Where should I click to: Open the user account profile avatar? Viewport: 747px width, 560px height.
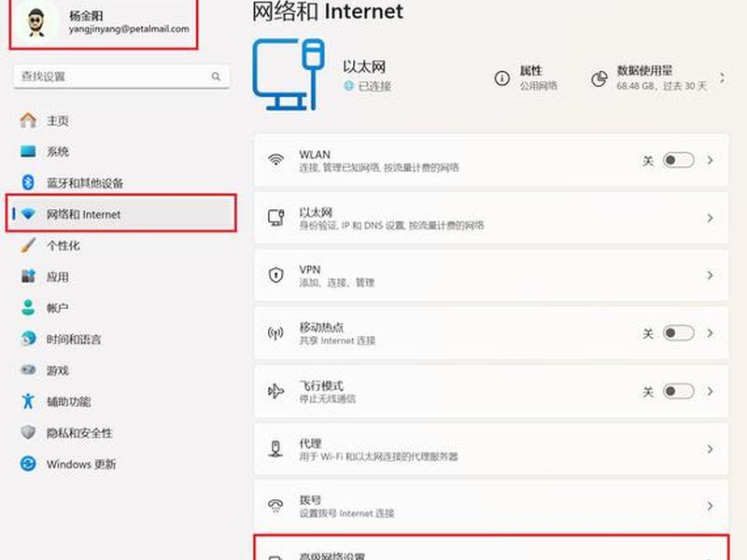(35, 22)
